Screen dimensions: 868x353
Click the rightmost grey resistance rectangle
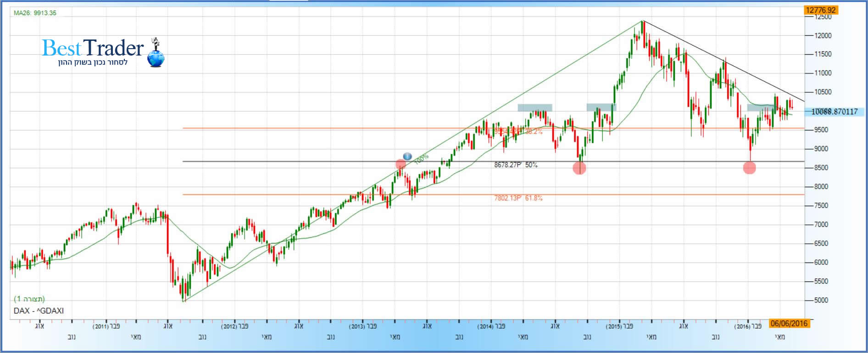(x=762, y=108)
